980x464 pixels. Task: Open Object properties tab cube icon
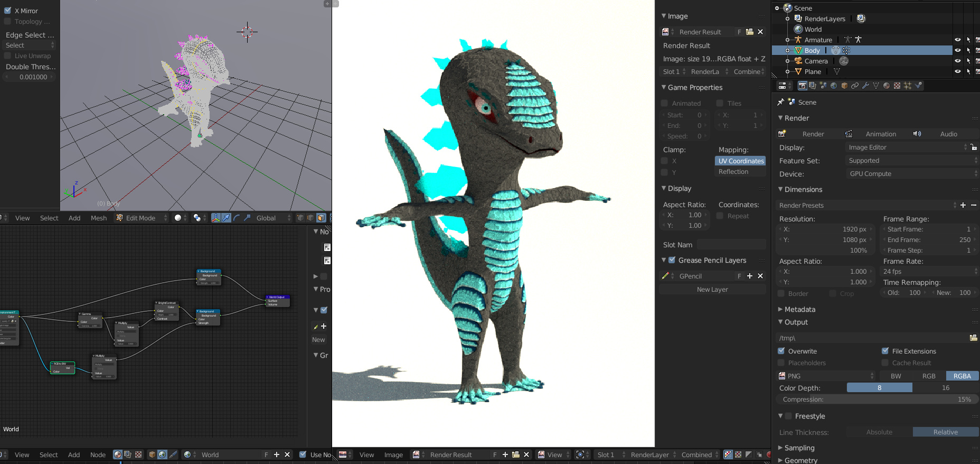click(x=844, y=86)
